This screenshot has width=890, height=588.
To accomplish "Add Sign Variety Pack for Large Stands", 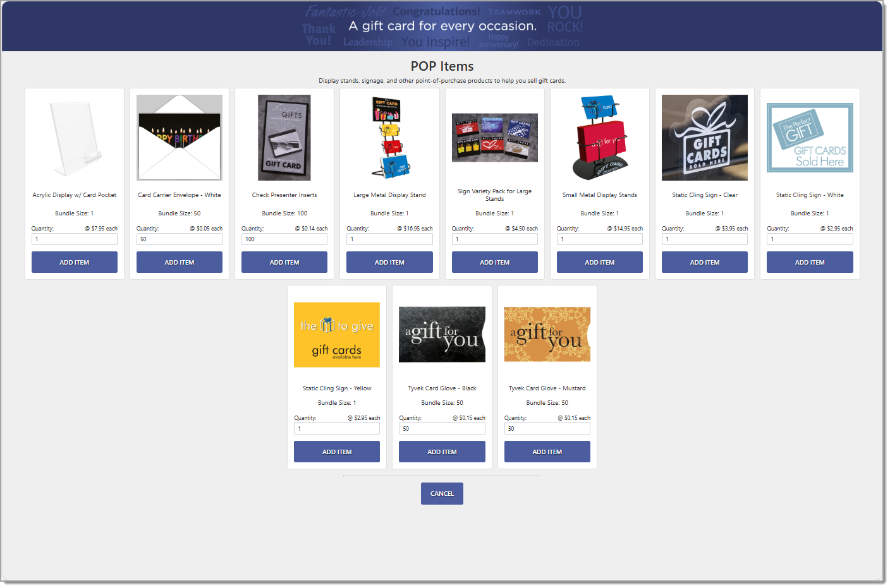I will tap(495, 262).
